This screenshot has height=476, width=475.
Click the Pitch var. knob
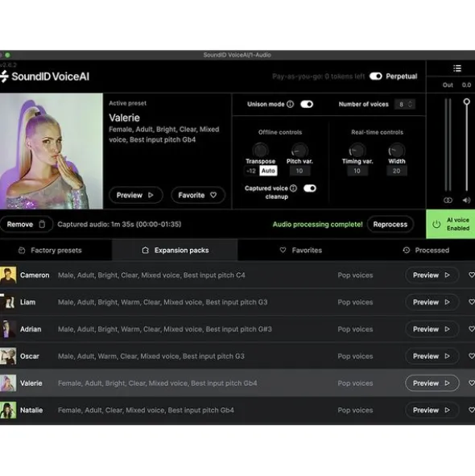click(x=299, y=151)
